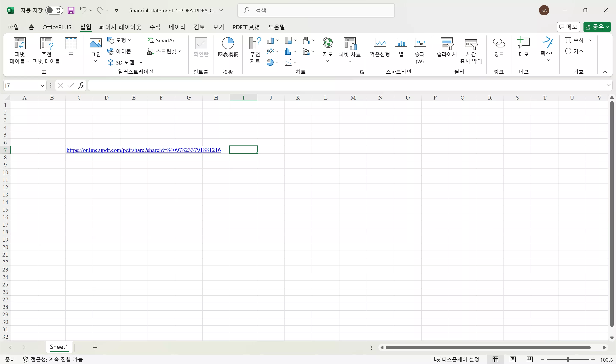Screen dimensions: 616x364
Task: Open the updf.com share hyperlink
Action: (144, 150)
